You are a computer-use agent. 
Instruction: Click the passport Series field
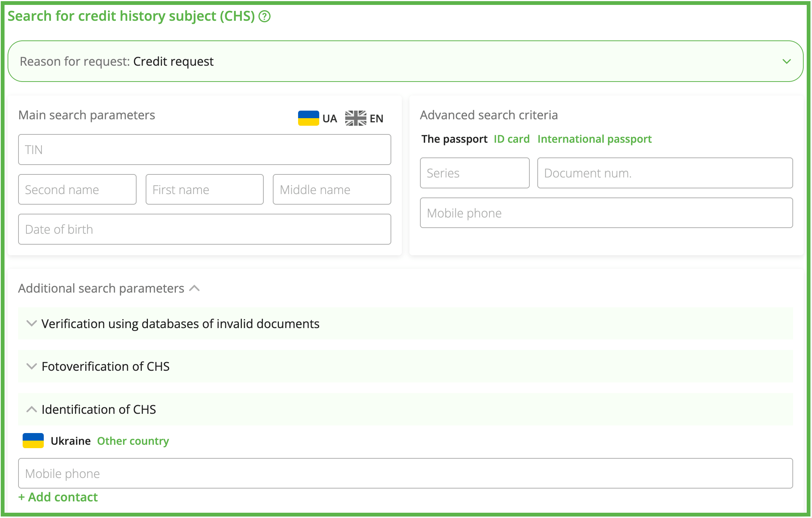click(x=475, y=173)
